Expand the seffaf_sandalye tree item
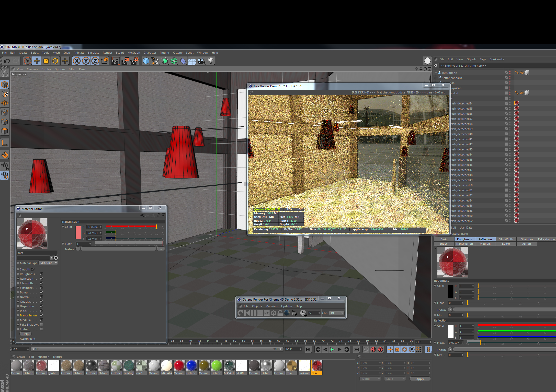This screenshot has height=392, width=556. (x=435, y=78)
